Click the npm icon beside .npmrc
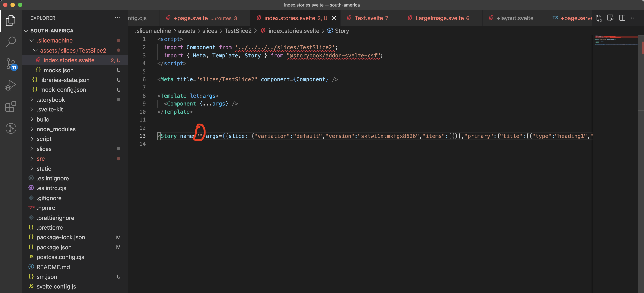This screenshot has width=644, height=293. [31, 207]
